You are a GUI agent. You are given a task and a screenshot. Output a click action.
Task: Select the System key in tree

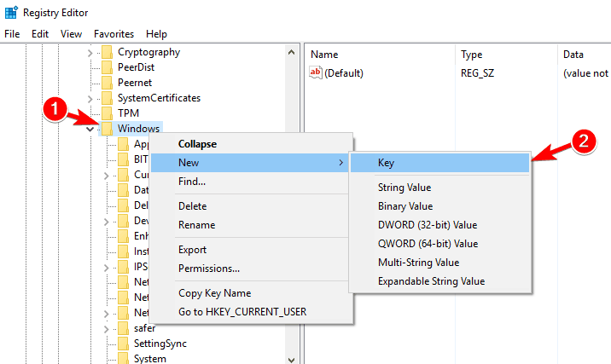[x=149, y=359]
